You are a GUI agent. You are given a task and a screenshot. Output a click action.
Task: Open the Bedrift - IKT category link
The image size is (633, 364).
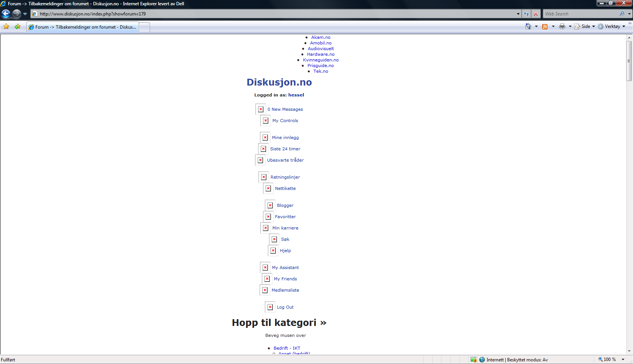[287, 348]
